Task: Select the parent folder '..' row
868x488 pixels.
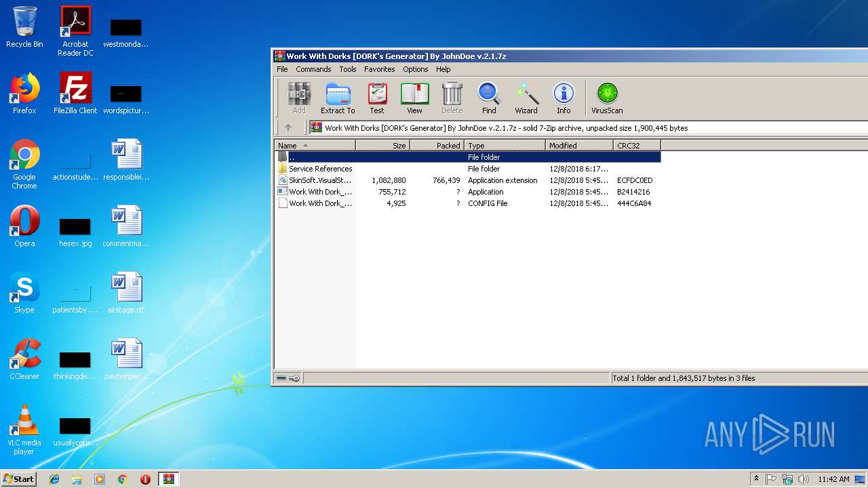Action: point(468,157)
